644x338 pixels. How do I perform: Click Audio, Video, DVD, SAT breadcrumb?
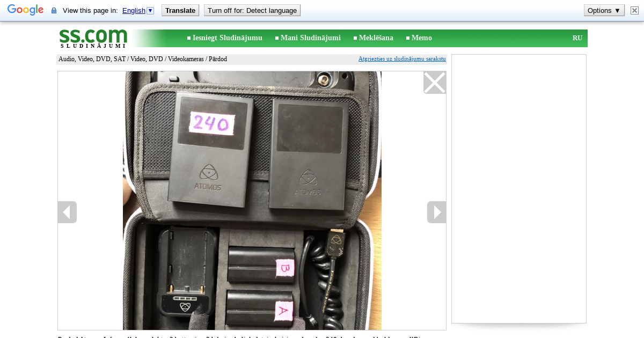(92, 59)
